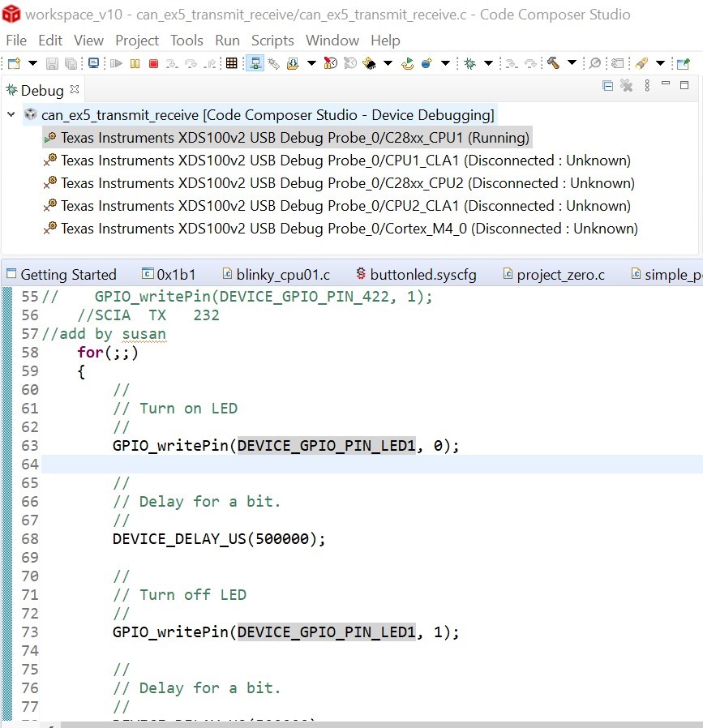Click the yellow Suspend debug icon
703x728 pixels.
135,63
